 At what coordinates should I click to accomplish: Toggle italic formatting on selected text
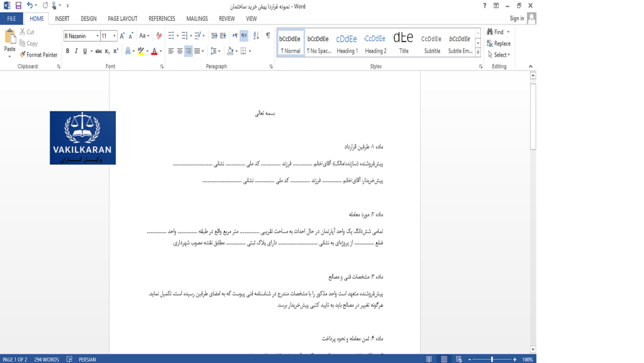(x=75, y=50)
